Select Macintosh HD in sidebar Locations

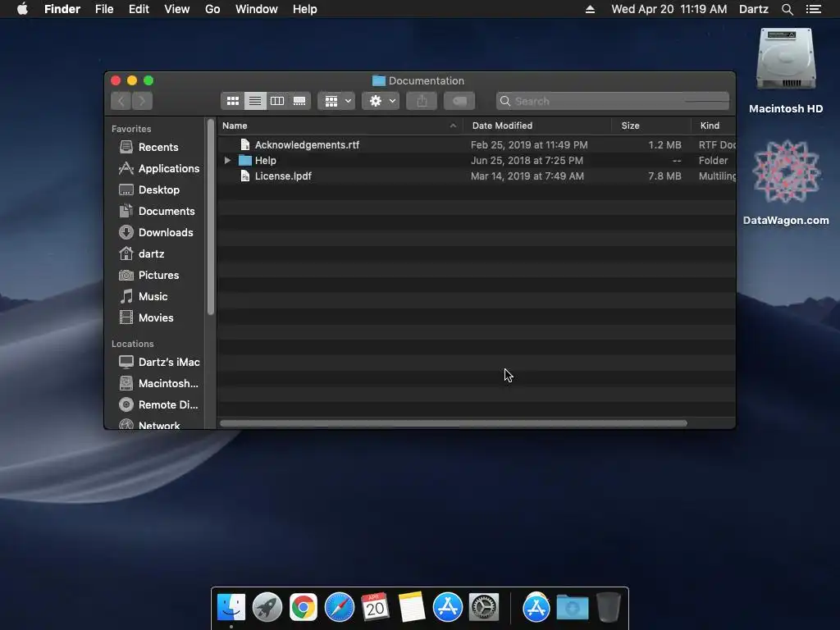pyautogui.click(x=158, y=384)
